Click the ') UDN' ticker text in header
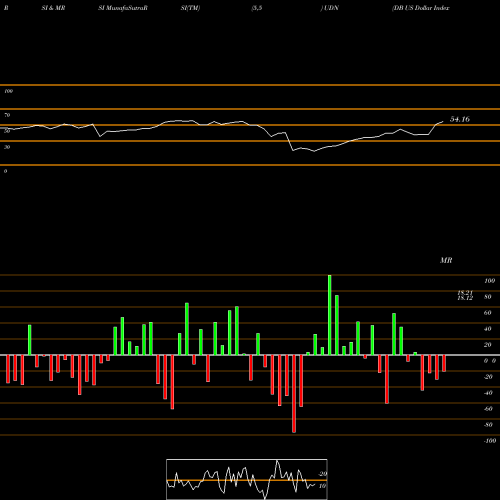This screenshot has height=500, width=500. [x=329, y=8]
